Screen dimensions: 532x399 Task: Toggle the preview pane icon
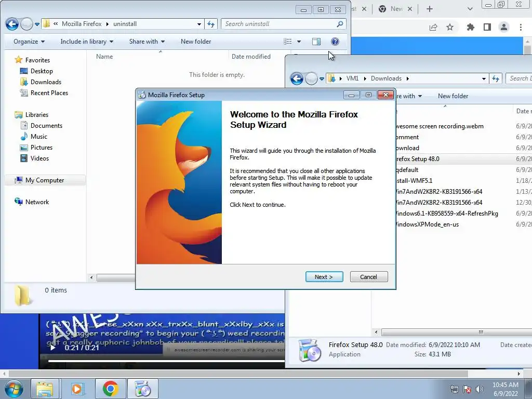click(x=316, y=42)
